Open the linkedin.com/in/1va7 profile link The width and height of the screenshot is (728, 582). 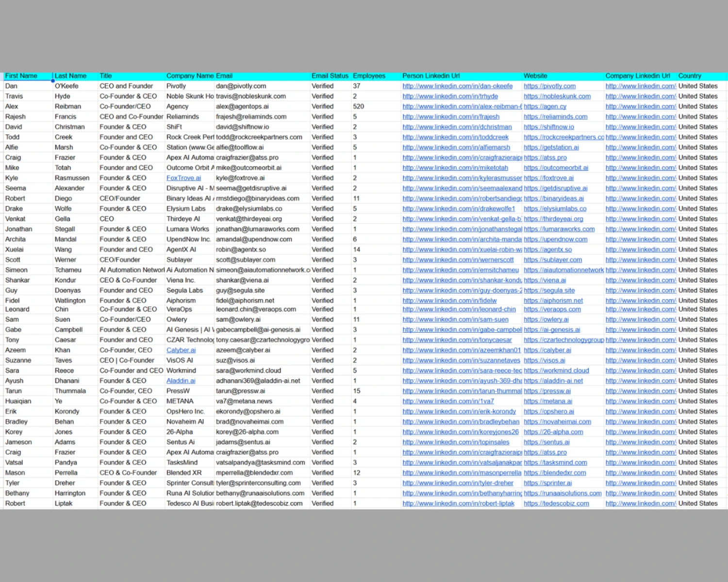[x=448, y=402]
